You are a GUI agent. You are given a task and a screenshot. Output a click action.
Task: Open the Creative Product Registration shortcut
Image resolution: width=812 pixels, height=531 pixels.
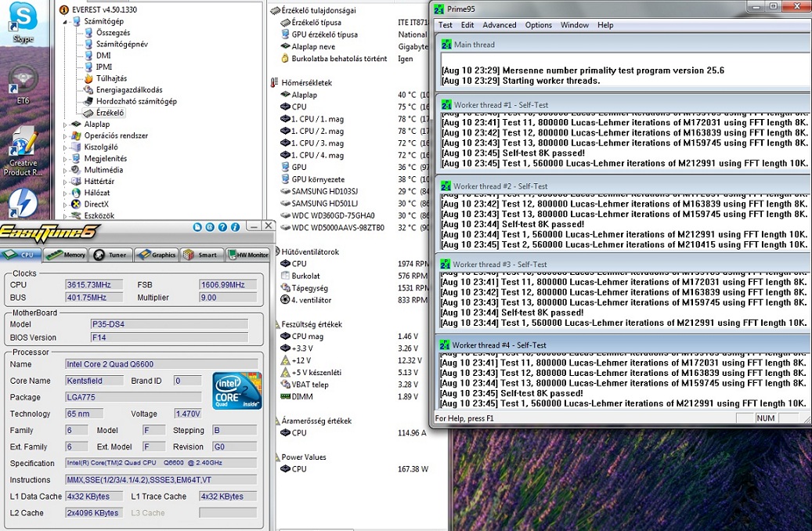(x=23, y=146)
